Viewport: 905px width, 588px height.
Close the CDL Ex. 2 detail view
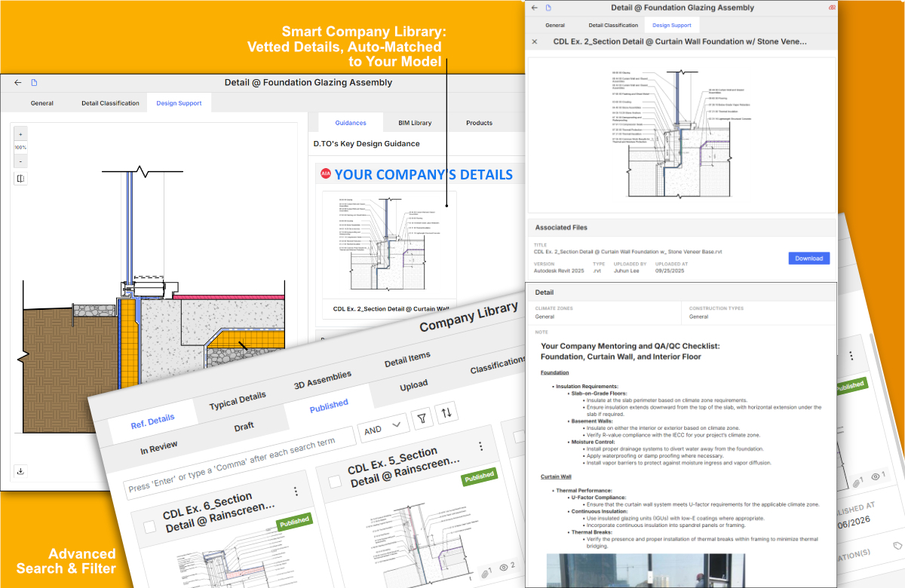coord(535,42)
